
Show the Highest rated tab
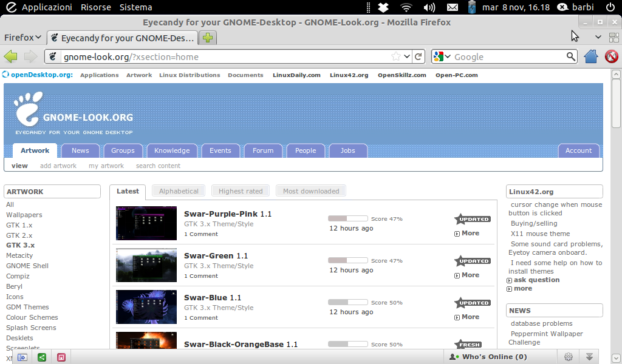(x=241, y=191)
